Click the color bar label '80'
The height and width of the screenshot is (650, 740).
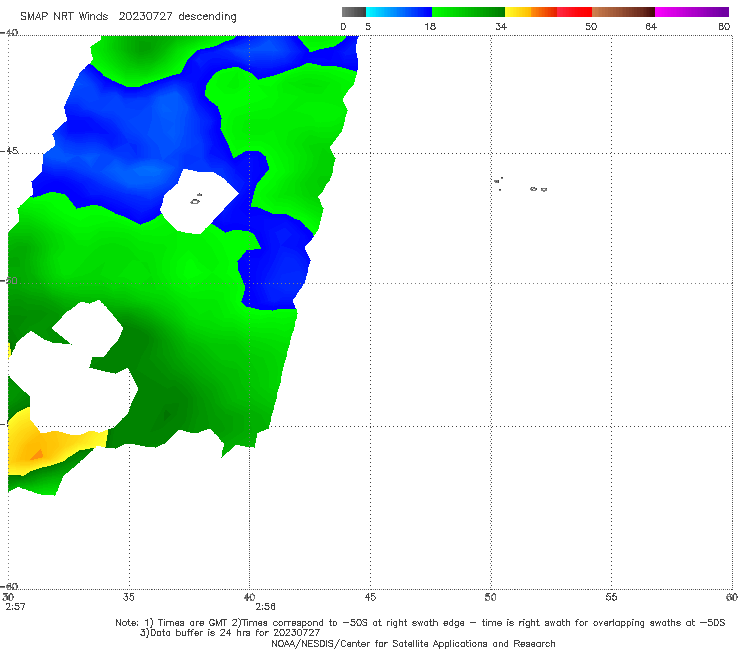coord(724,27)
